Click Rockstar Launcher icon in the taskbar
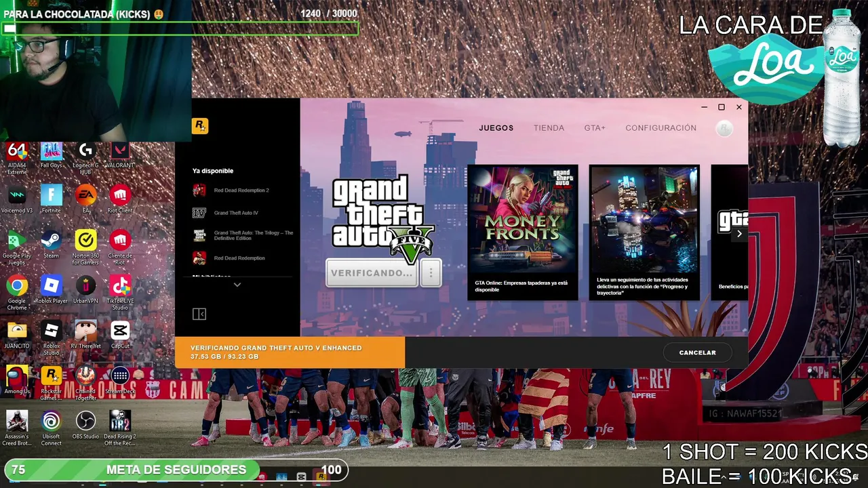Image resolution: width=868 pixels, height=488 pixels. point(321,476)
